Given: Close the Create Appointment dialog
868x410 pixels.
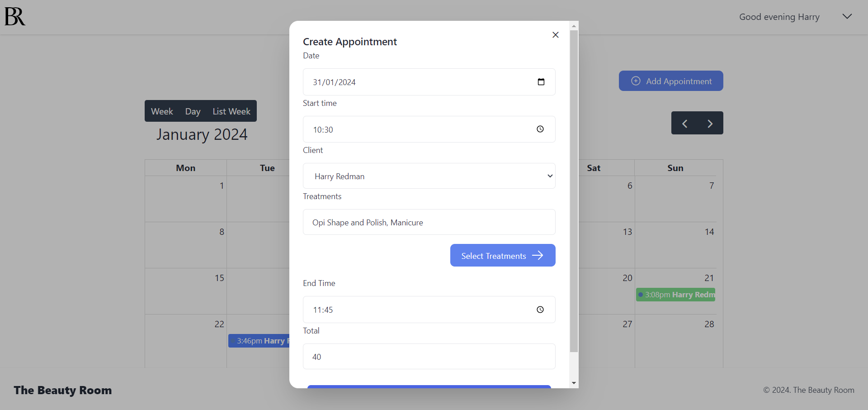Looking at the screenshot, I should 555,34.
